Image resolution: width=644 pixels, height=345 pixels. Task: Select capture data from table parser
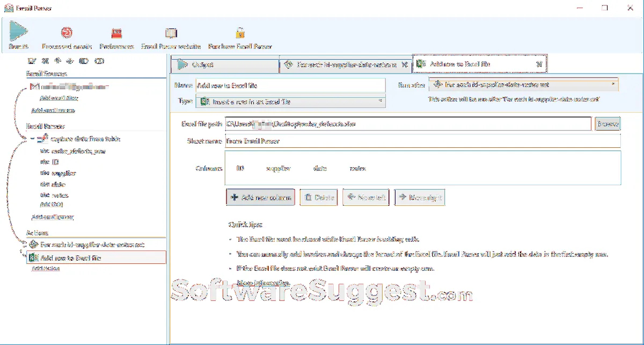[x=85, y=139]
